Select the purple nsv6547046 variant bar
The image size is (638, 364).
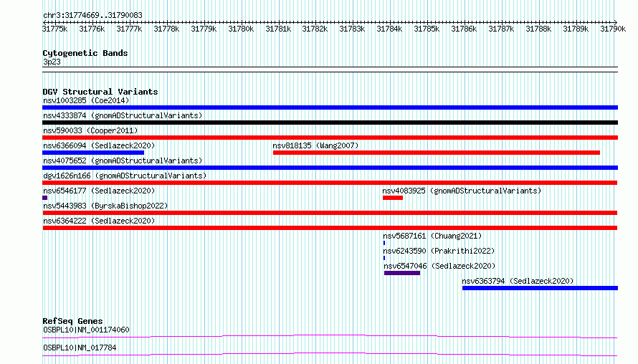click(x=402, y=273)
